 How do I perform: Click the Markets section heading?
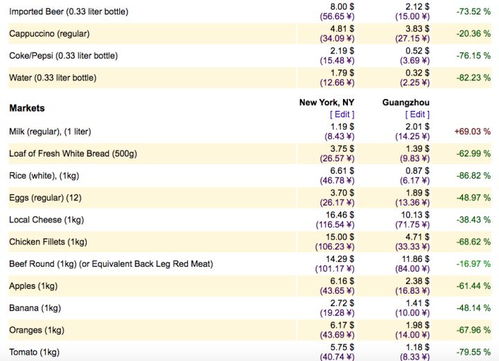[27, 108]
